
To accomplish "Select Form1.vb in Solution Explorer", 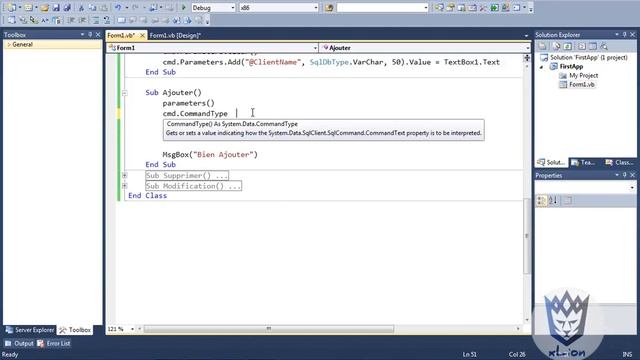I will click(x=582, y=84).
